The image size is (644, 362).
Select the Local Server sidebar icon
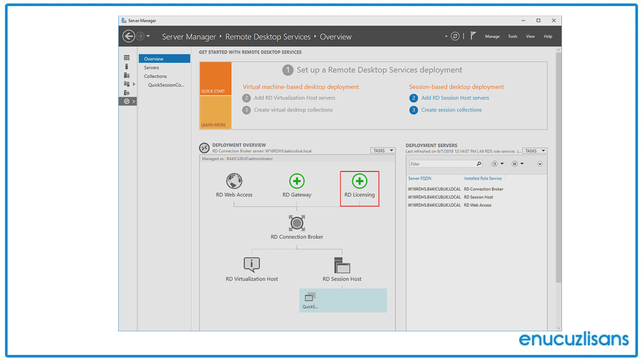click(127, 66)
